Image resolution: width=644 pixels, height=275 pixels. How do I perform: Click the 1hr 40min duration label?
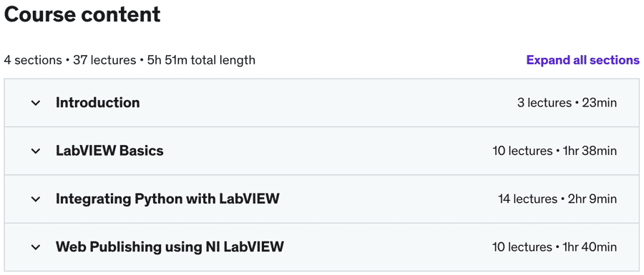point(590,248)
